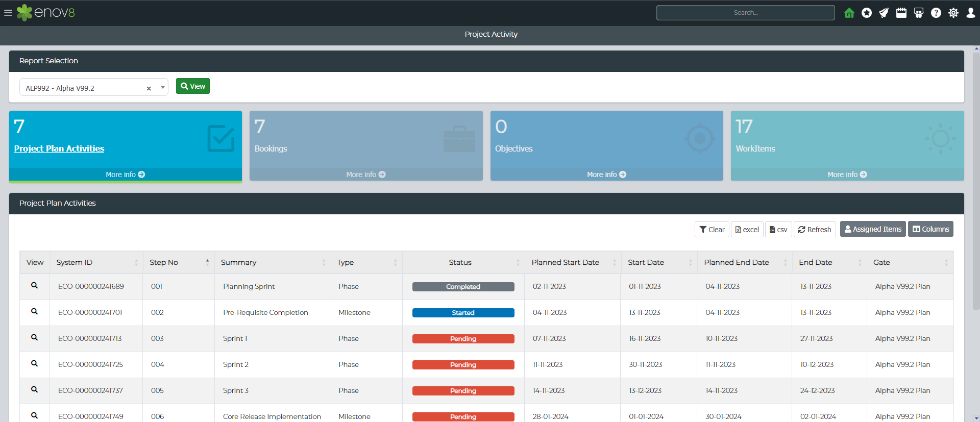Click the Alpha V99.2 Plan gate for Planning Sprint
The width and height of the screenshot is (980, 422).
click(x=903, y=286)
